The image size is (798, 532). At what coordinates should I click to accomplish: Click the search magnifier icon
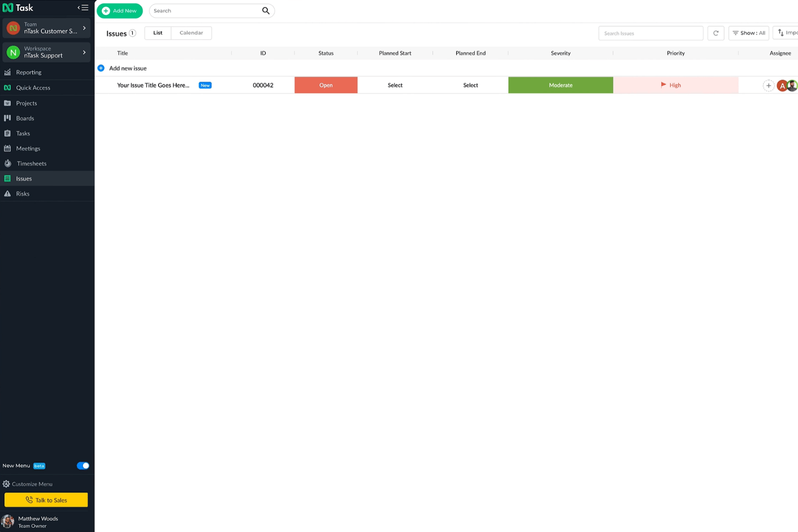tap(266, 11)
